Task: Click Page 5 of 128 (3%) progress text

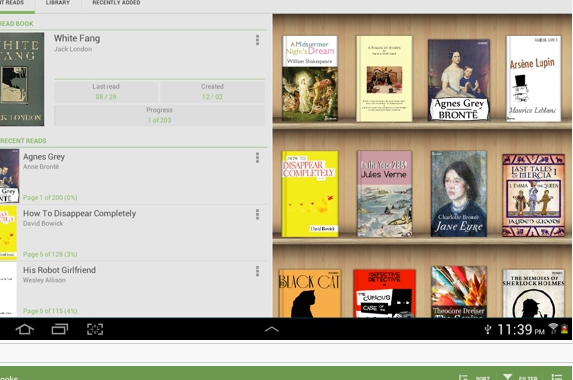Action: pos(50,254)
